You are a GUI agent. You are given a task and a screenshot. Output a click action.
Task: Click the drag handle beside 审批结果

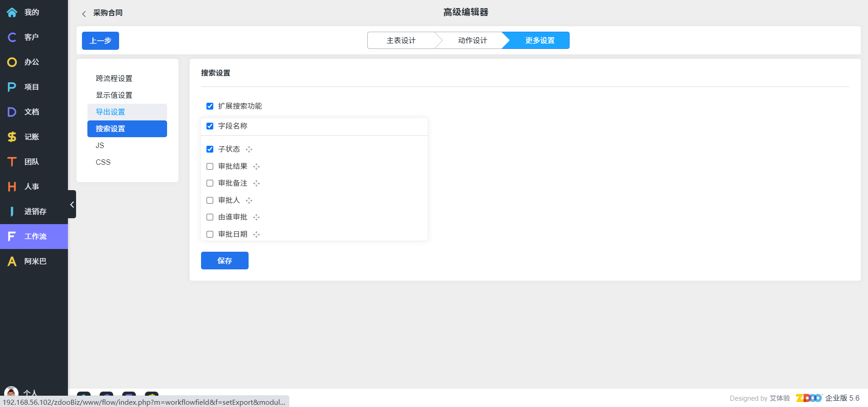click(x=257, y=167)
